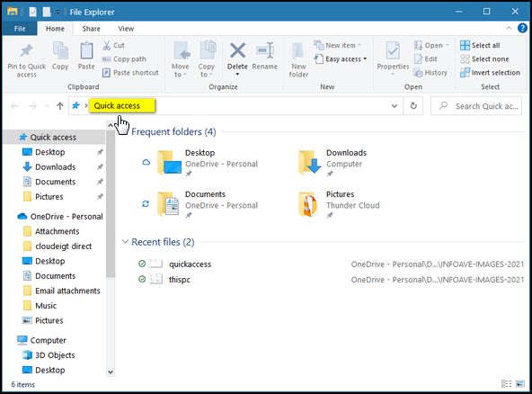Click Copy path in Clipboard group
532x394 pixels.
[x=124, y=59]
